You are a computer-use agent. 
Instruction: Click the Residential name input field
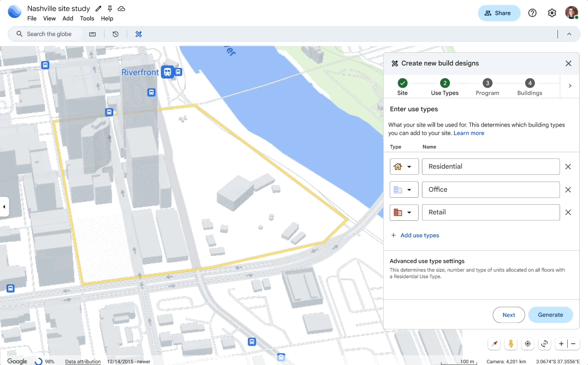(x=490, y=166)
